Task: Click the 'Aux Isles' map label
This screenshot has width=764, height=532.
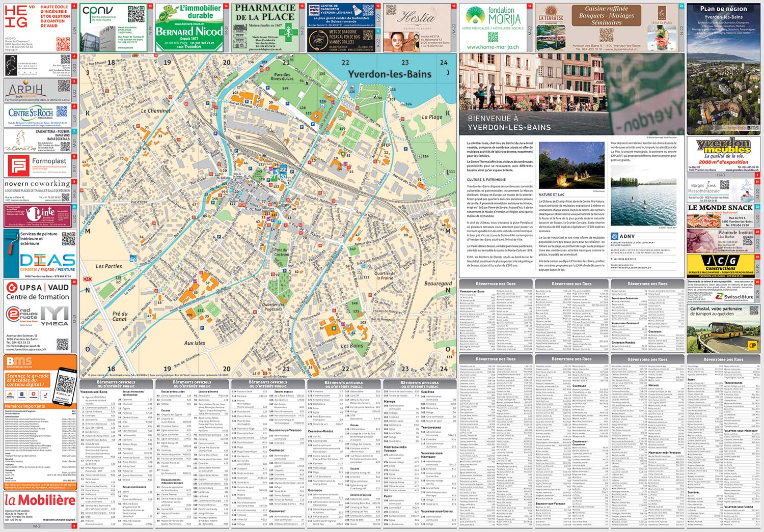Action: [x=195, y=343]
